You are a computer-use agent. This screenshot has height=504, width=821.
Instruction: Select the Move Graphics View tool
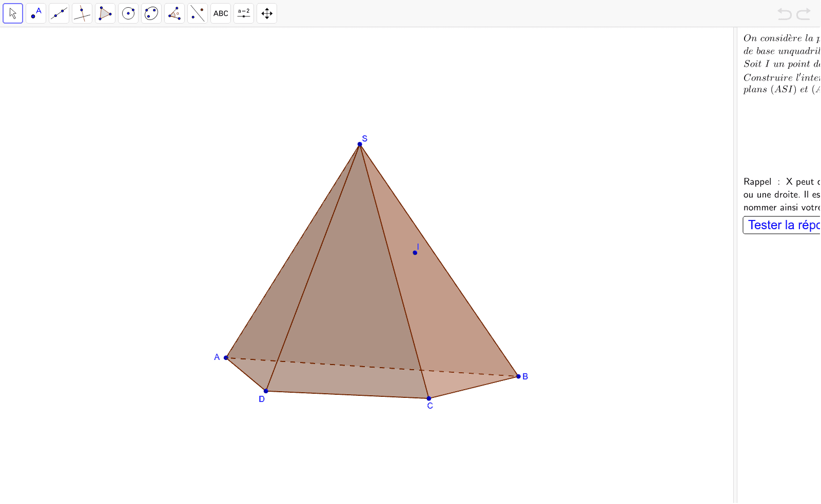coord(267,13)
